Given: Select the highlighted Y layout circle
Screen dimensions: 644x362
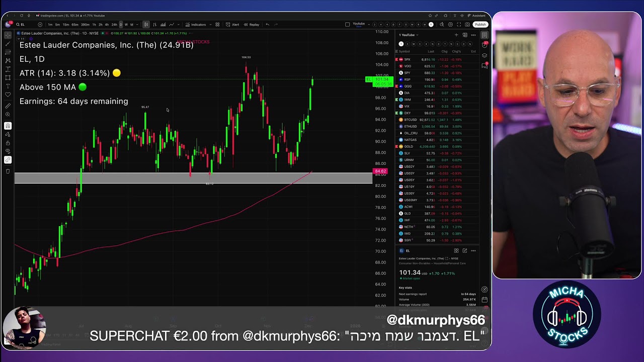Looking at the screenshot, I should (x=431, y=25).
